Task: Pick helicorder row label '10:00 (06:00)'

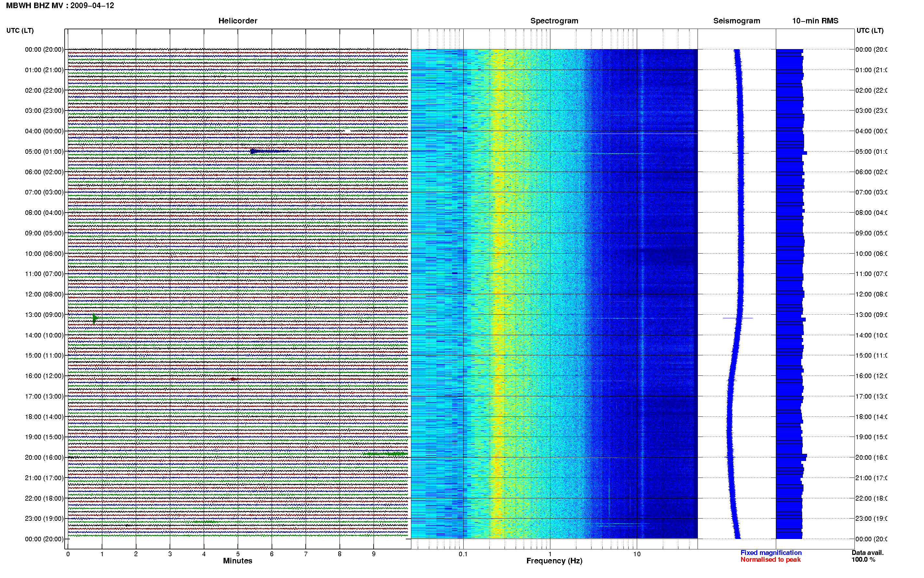Action: click(x=44, y=254)
